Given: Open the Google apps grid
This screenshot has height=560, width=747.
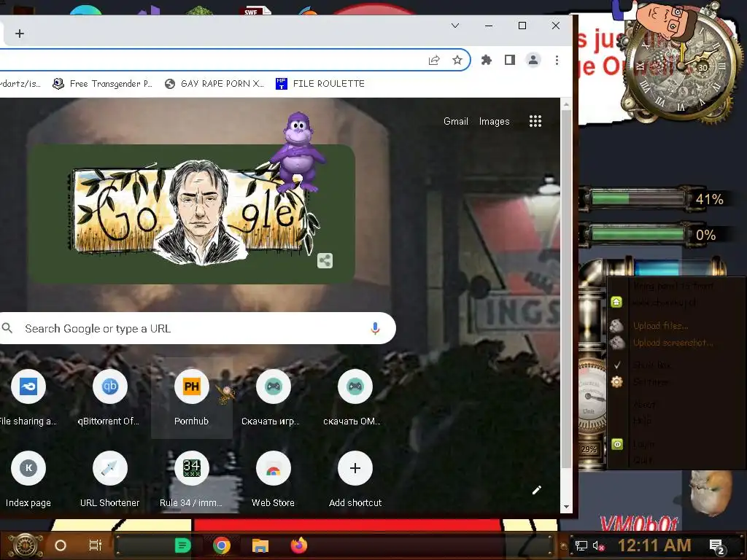Looking at the screenshot, I should click(535, 122).
